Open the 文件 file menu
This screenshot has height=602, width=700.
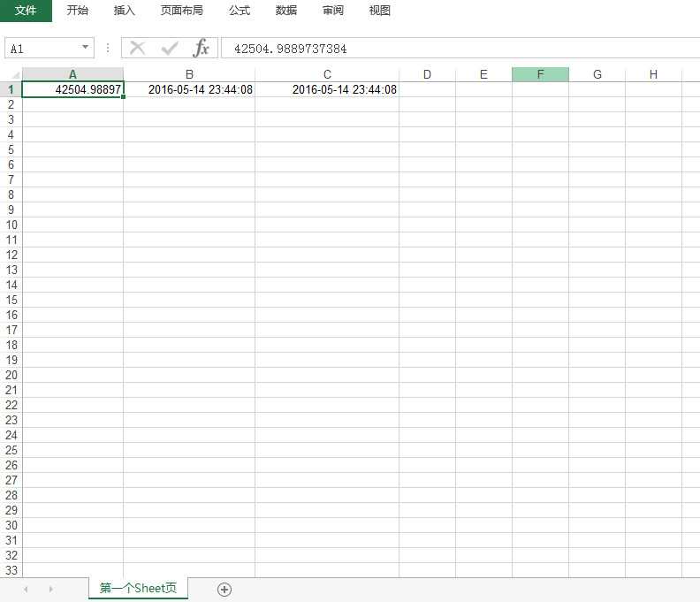pos(26,11)
